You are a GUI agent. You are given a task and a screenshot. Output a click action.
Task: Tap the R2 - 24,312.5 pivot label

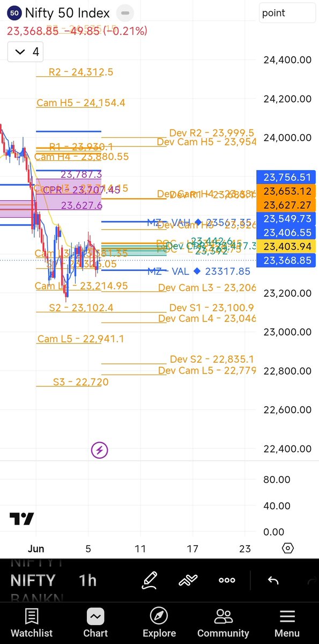[81, 72]
